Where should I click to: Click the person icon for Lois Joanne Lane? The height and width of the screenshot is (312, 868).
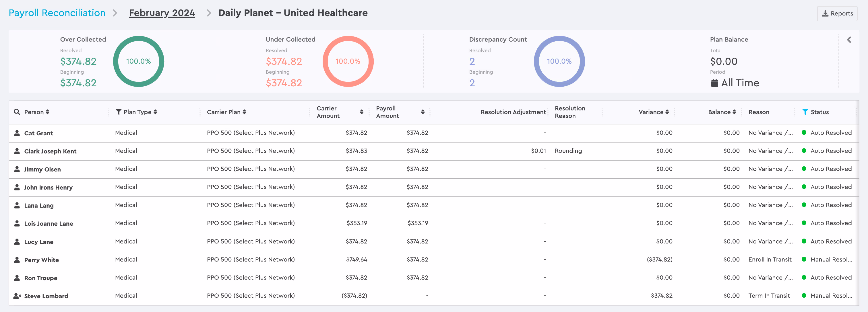point(17,223)
